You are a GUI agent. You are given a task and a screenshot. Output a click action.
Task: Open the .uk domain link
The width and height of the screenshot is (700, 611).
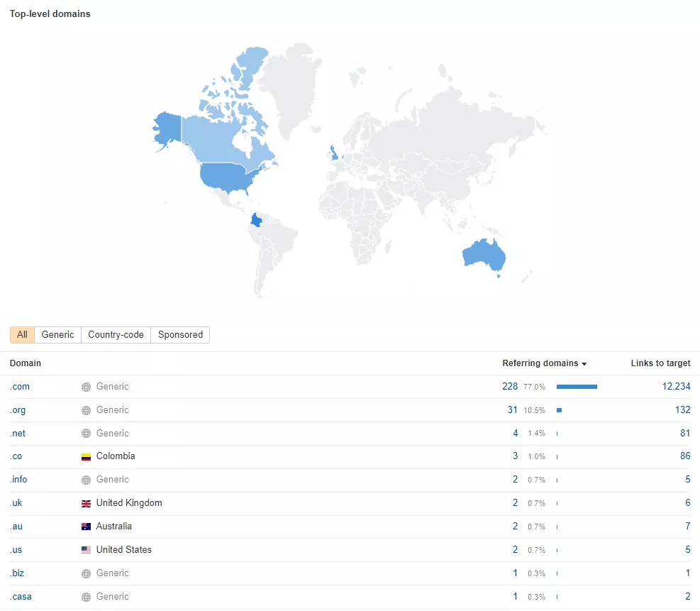[x=16, y=503]
